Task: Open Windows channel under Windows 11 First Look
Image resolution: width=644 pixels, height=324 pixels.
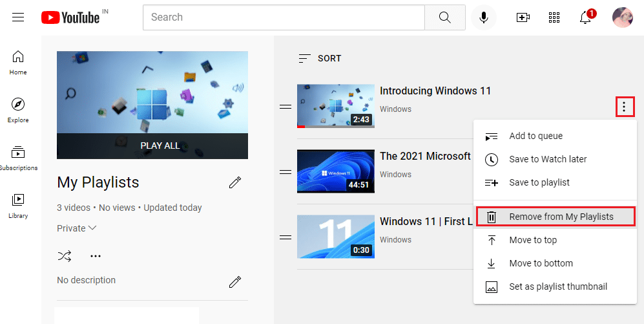Action: [x=395, y=240]
